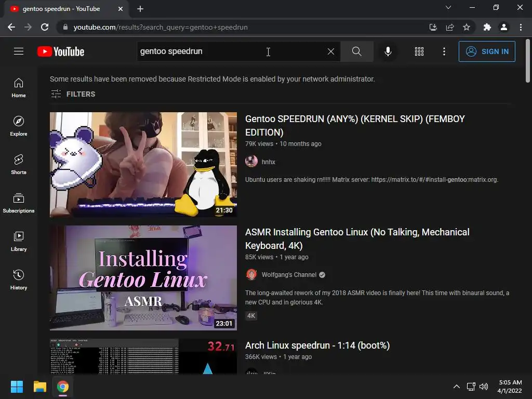Open the Gentoo SPEEDRUN (ANY%) video title
Screen dimensions: 532x399
[x=355, y=126]
